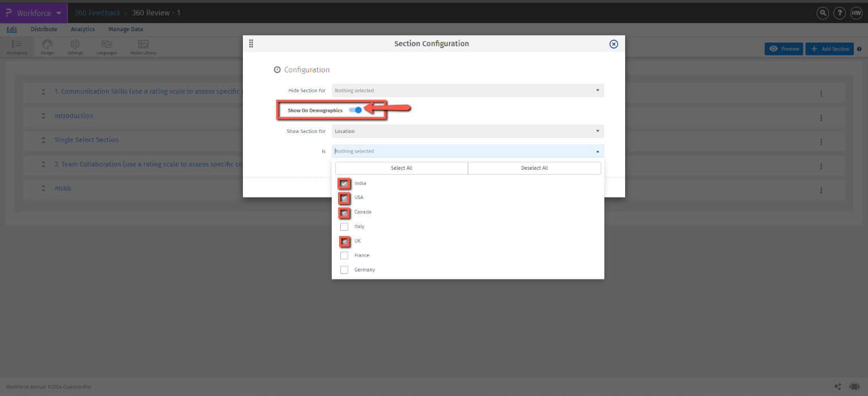Screen dimensions: 868x396
Task: Open the Languages tool
Action: (106, 48)
